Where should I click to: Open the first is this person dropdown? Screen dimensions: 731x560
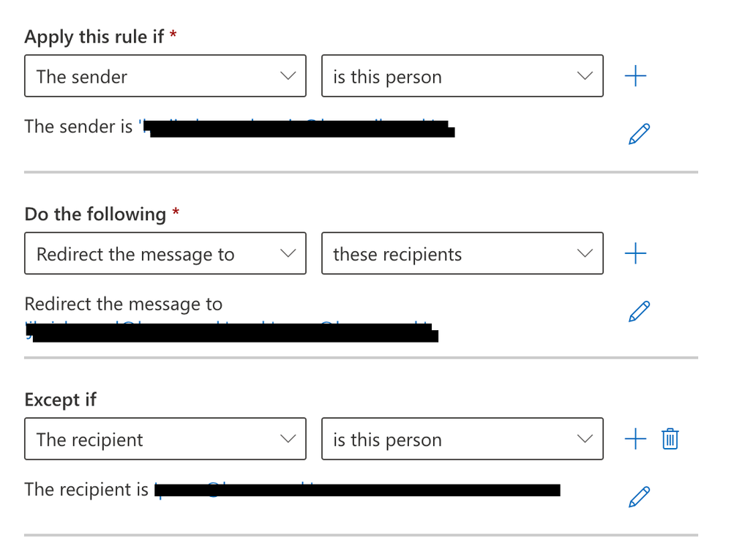(x=462, y=76)
